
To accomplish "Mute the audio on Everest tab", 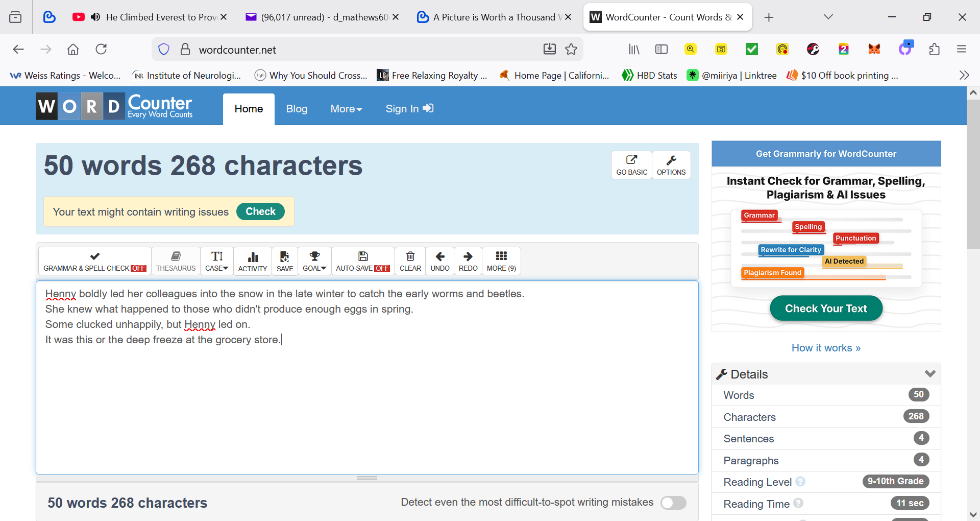I will pyautogui.click(x=95, y=17).
